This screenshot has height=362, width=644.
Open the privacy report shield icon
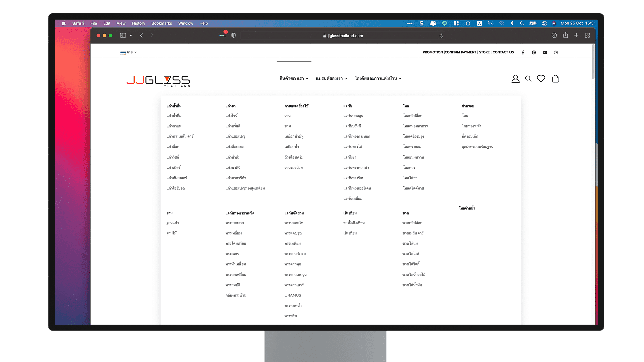234,35
